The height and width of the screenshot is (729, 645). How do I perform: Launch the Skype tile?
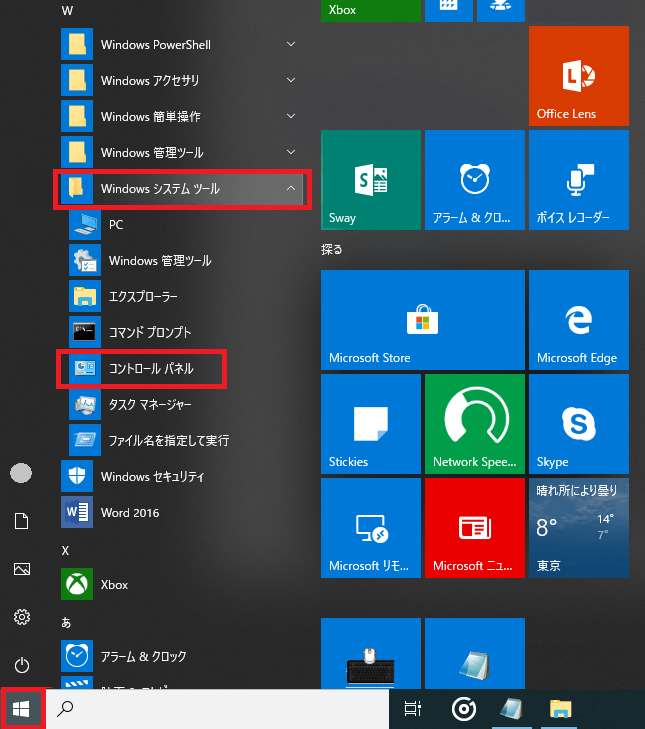point(579,424)
